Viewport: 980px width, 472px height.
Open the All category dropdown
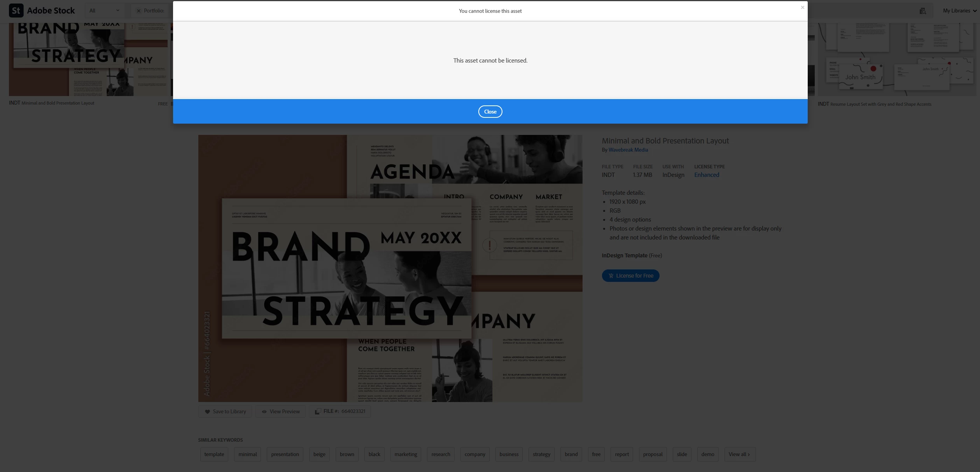104,11
